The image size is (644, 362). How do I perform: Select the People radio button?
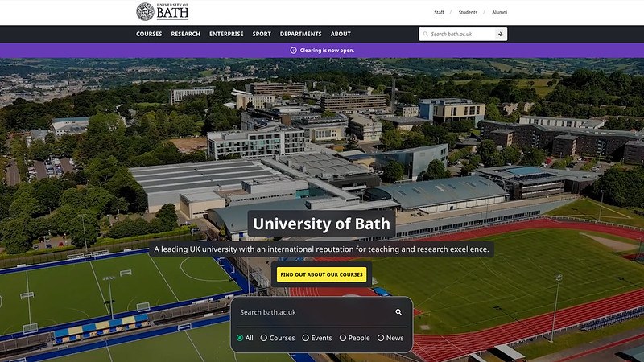[343, 338]
